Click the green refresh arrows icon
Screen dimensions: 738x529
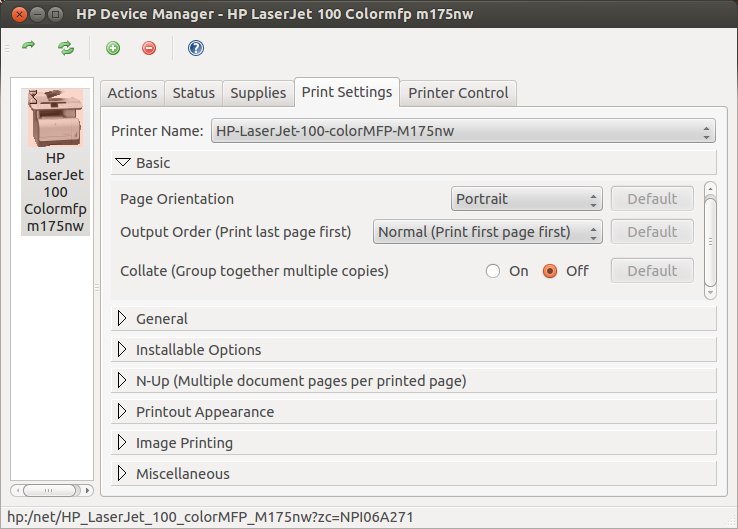point(66,47)
